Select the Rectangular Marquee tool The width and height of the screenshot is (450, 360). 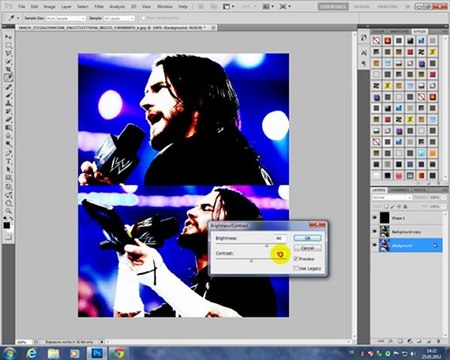pos(8,45)
